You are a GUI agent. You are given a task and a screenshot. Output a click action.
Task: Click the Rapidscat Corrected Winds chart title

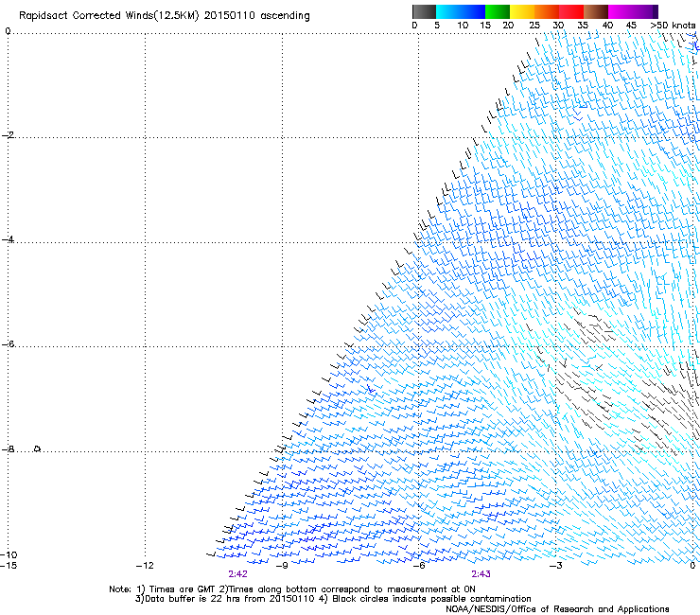pyautogui.click(x=165, y=16)
